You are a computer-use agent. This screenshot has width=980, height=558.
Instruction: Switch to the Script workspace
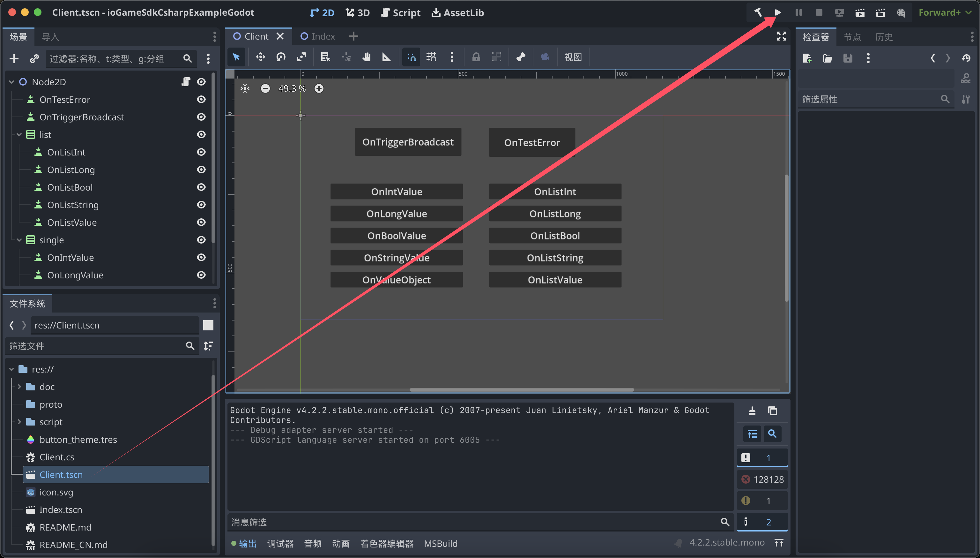[x=401, y=13]
